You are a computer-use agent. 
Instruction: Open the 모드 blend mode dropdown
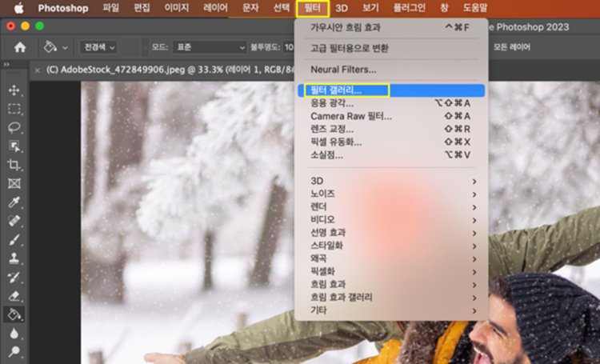pyautogui.click(x=209, y=47)
